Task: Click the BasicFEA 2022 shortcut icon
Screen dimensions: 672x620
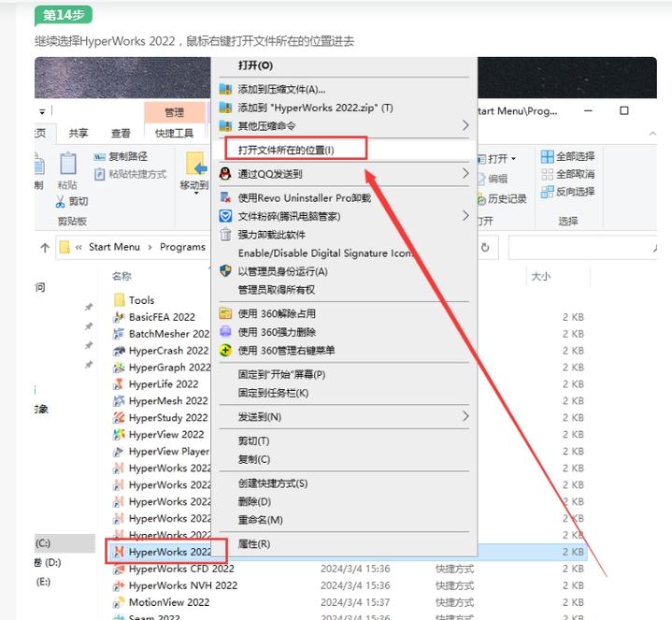Action: pyautogui.click(x=119, y=317)
